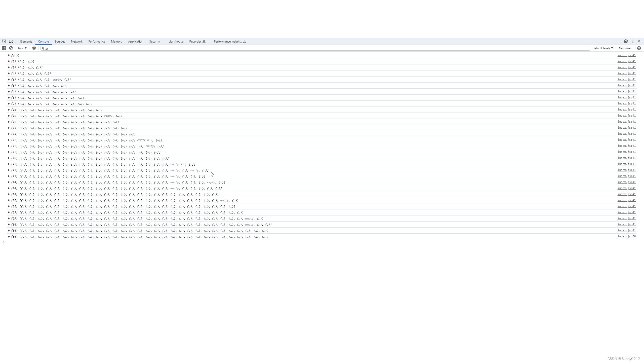The image size is (644, 363).
Task: Activate the inspect element picker icon
Action: 4,41
